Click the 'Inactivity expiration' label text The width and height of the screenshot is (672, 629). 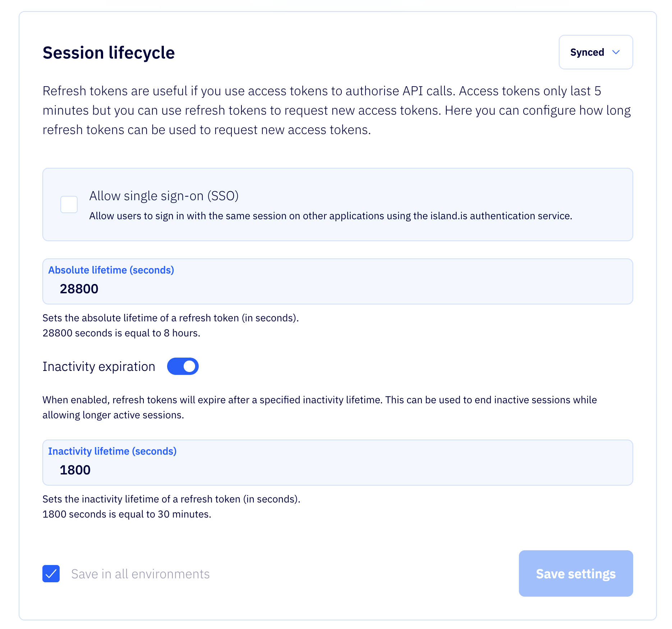click(x=99, y=367)
